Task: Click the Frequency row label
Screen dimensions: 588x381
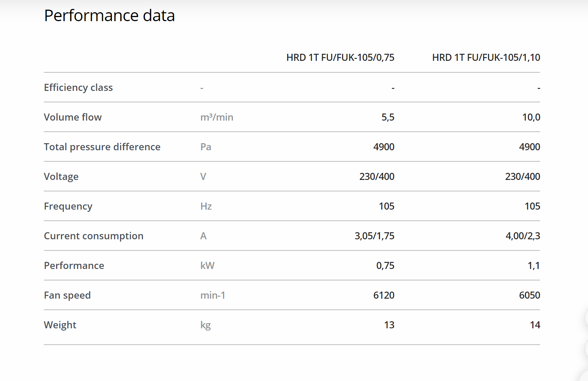Action: 68,206
